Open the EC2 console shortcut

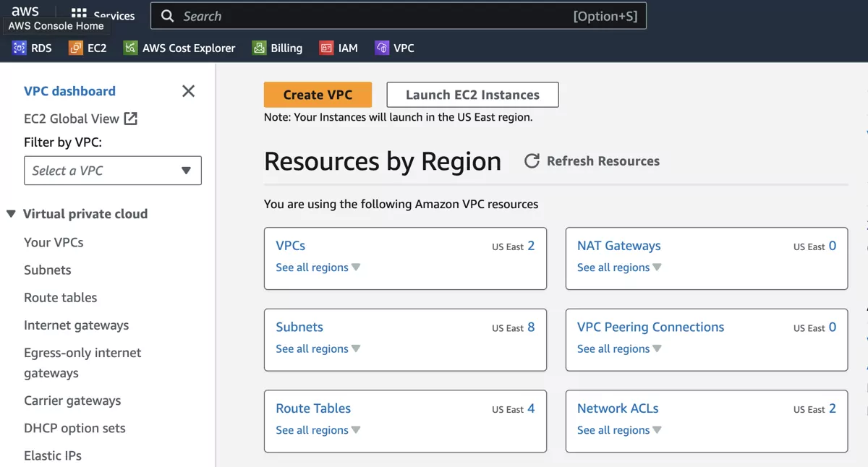(88, 48)
